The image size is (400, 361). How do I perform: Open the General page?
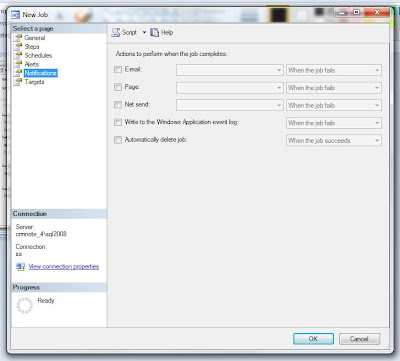coord(35,38)
